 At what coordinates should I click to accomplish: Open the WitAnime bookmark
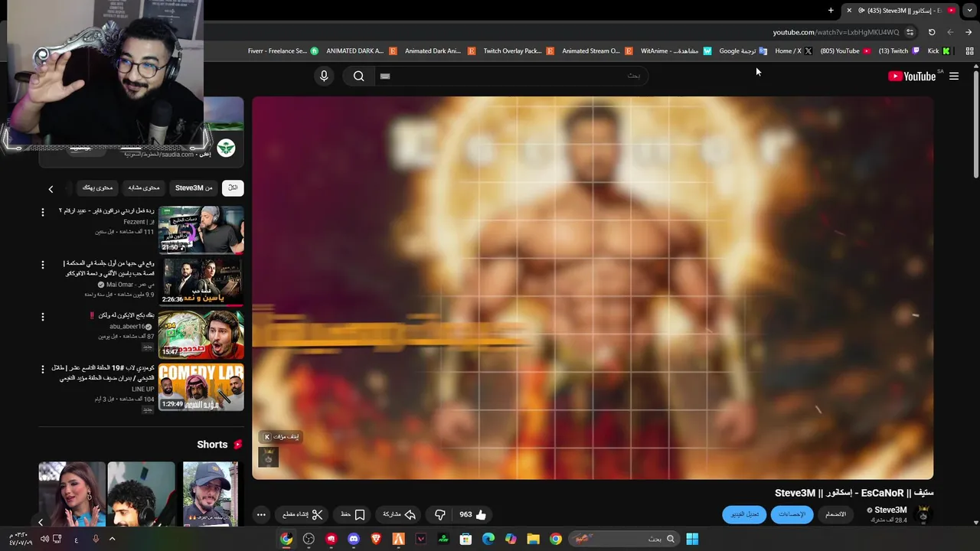(676, 51)
